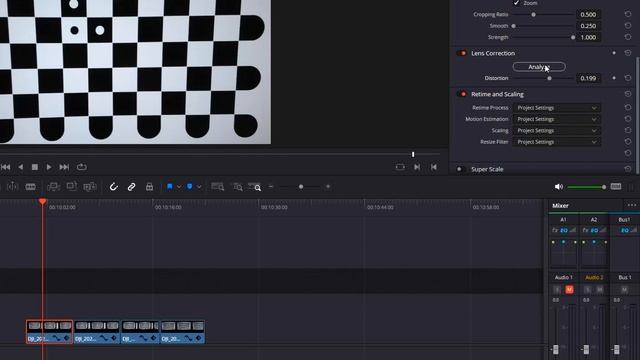Image resolution: width=640 pixels, height=360 pixels.
Task: Reset the Retime and Scaling section
Action: (x=628, y=94)
